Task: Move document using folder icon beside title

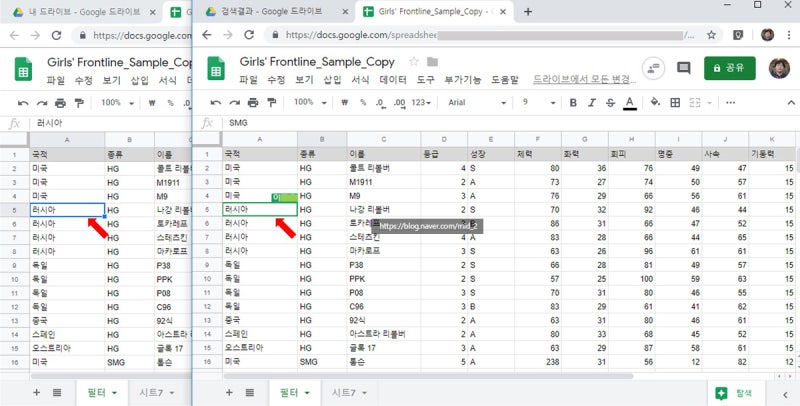Action: pos(433,62)
